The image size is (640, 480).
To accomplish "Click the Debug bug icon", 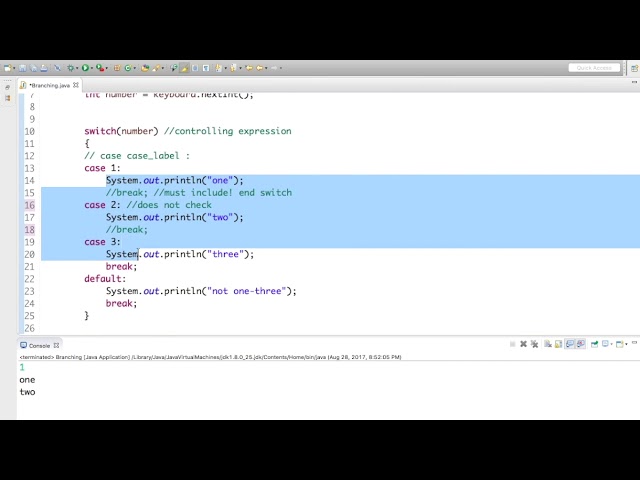I will 71,68.
